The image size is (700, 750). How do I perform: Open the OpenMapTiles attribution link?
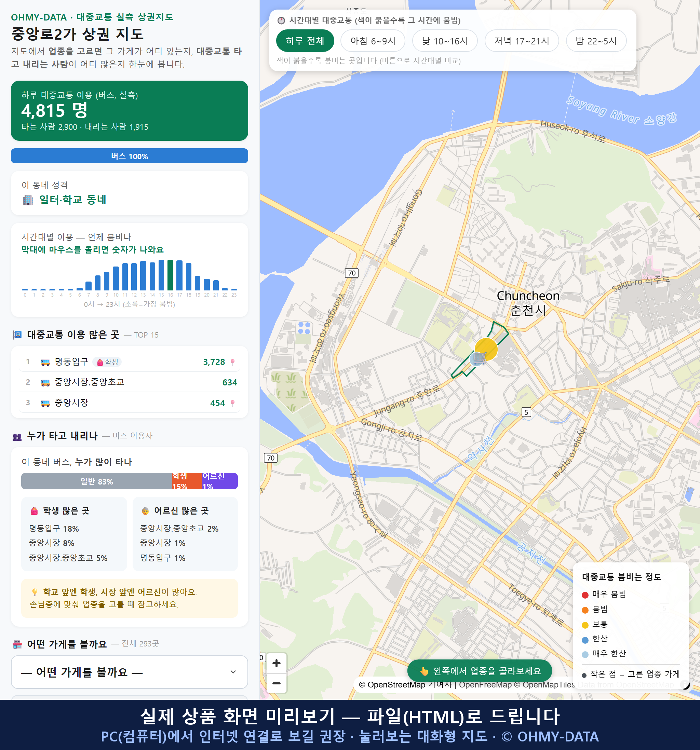(544, 684)
